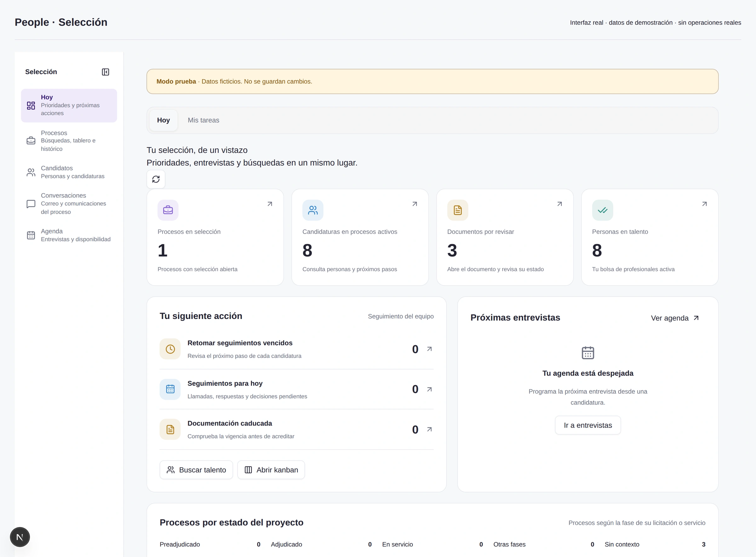
Task: Open Agenda in the sidebar
Action: (x=69, y=235)
